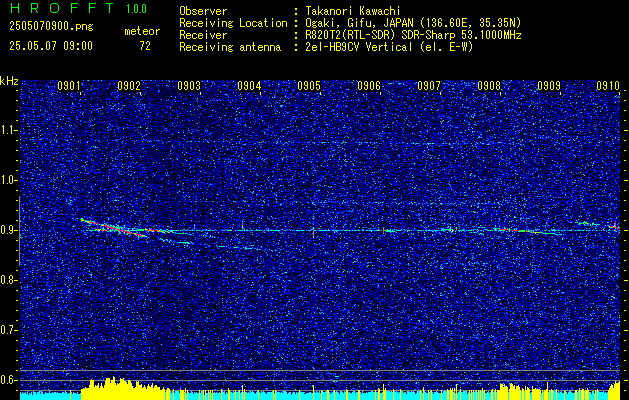Click the gray vertical bar beside 0.9 kHz

click(x=19, y=231)
